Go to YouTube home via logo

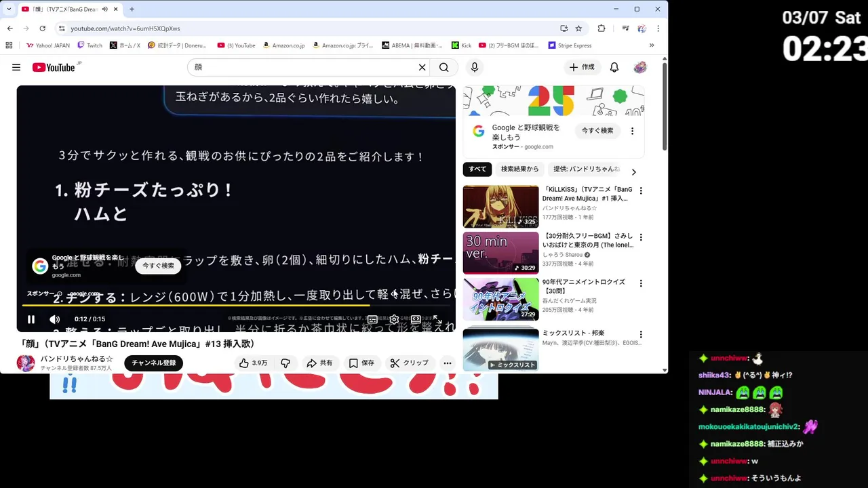tap(54, 67)
